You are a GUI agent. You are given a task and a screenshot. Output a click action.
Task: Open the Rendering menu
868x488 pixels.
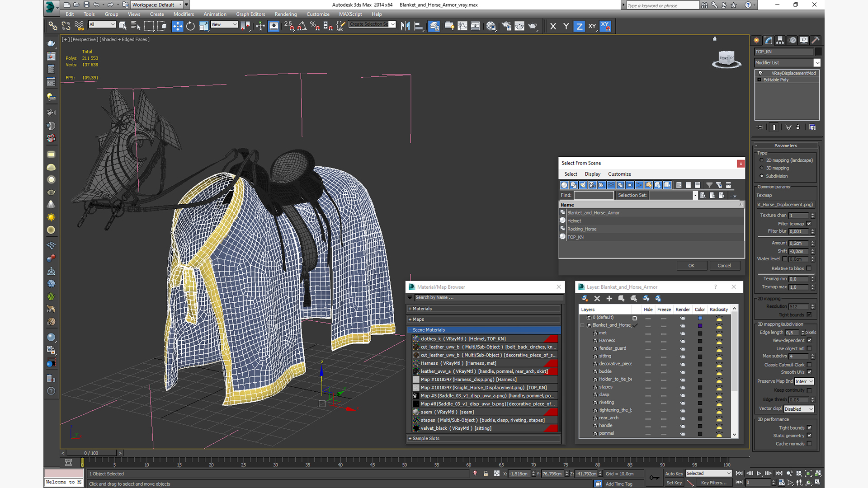[286, 14]
